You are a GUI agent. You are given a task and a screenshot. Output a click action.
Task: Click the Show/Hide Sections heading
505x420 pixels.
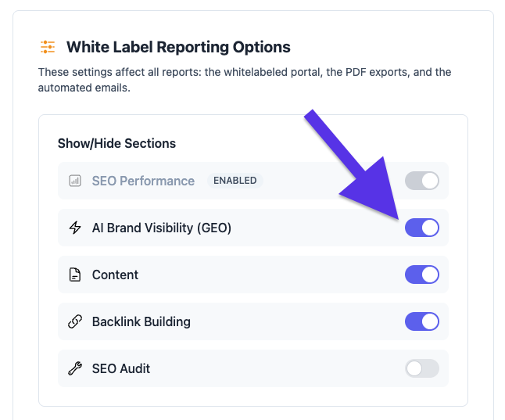point(116,143)
